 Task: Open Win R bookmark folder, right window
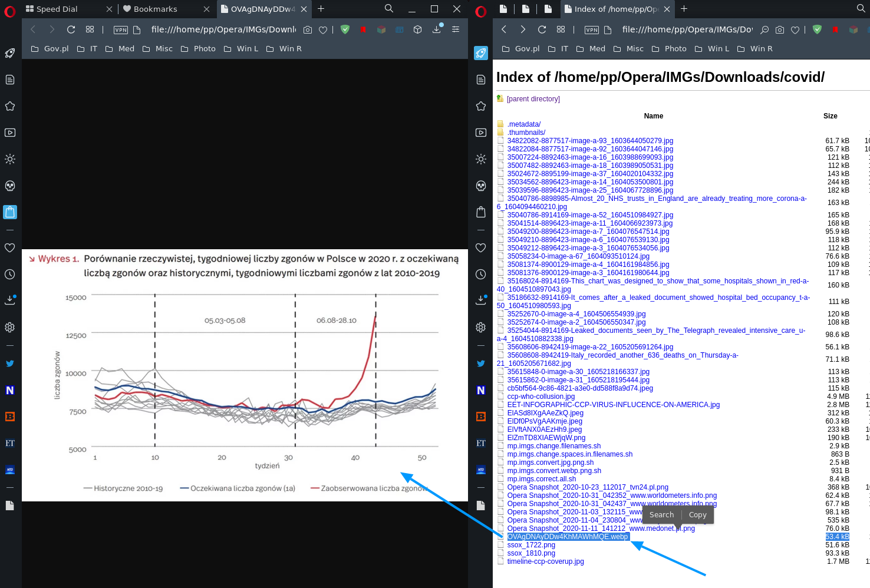(755, 49)
